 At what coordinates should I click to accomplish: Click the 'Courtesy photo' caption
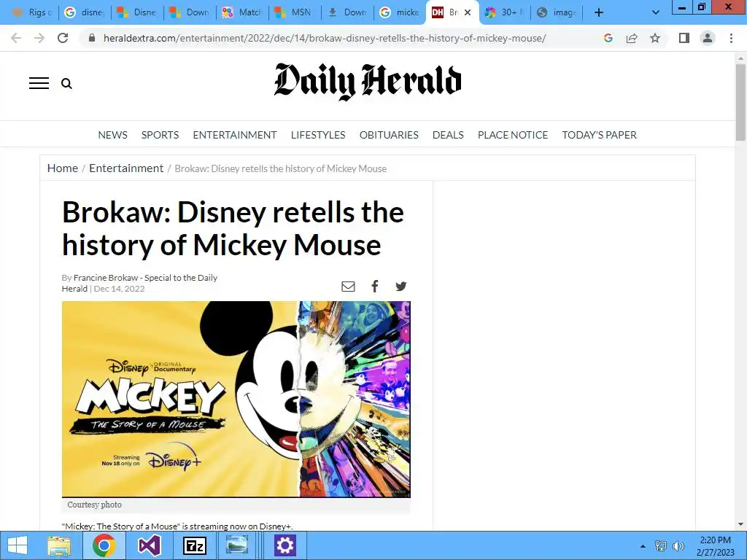(x=94, y=505)
